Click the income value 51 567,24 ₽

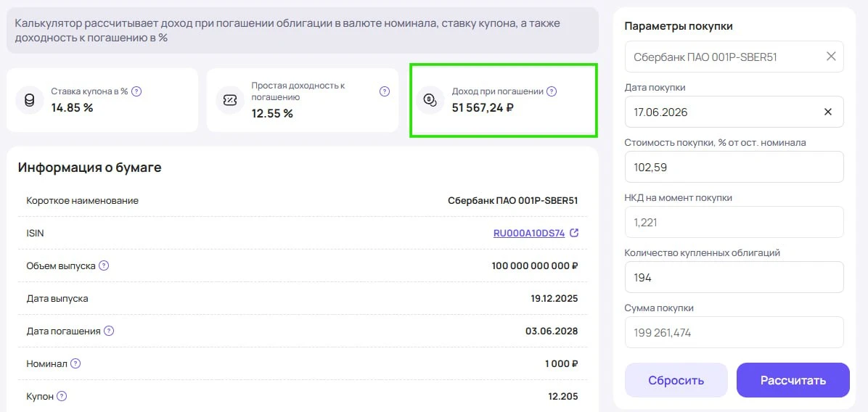pos(483,108)
